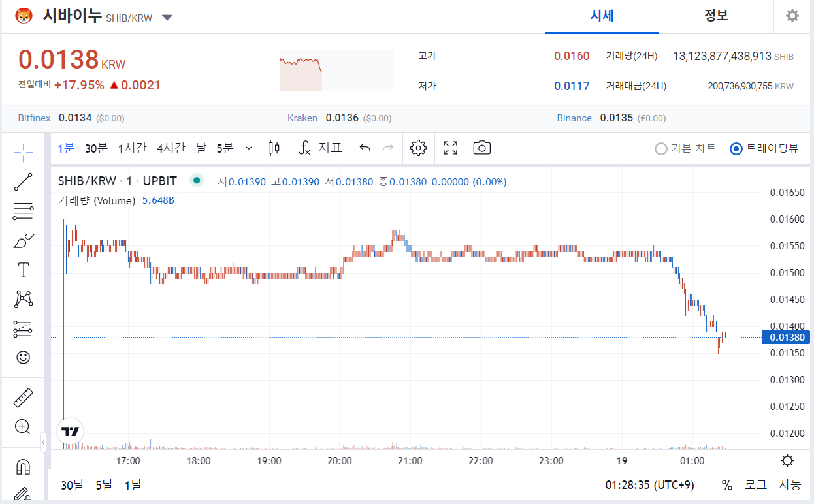Expand the SHIB/KRW market selector arrow

click(167, 18)
